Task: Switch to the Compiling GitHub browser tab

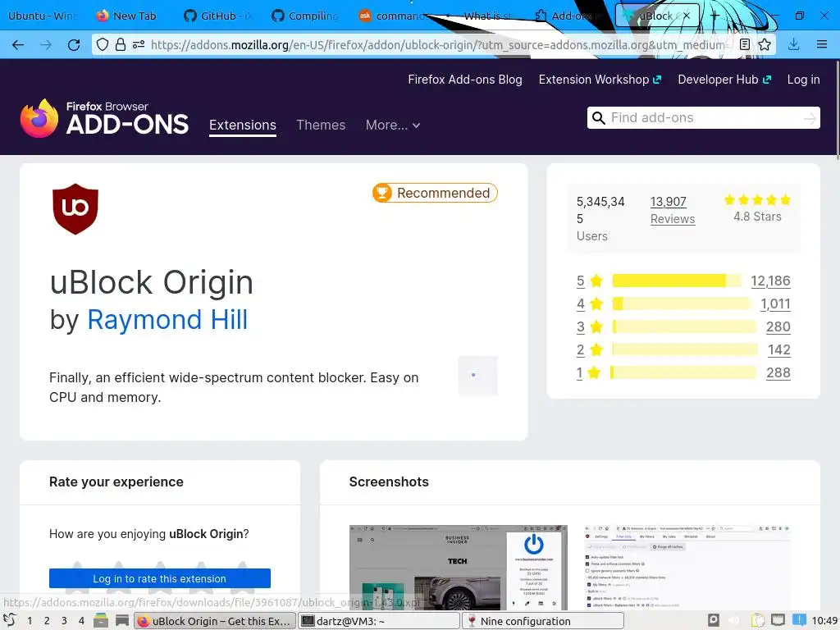Action: [x=305, y=16]
